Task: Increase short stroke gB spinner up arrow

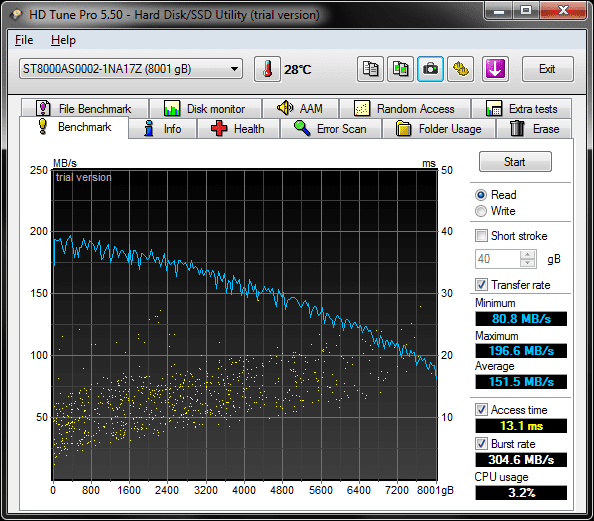Action: pos(527,255)
